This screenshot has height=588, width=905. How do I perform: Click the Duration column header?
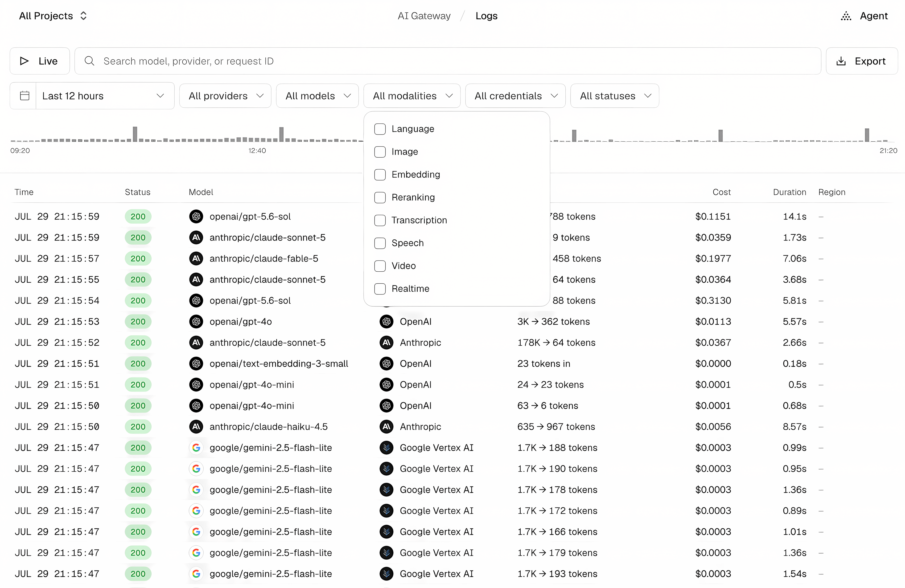click(790, 192)
